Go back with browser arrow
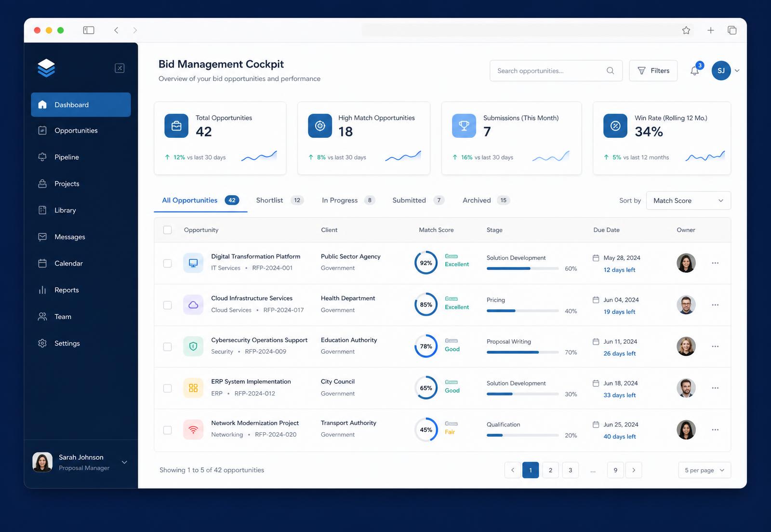Viewport: 771px width, 532px height. (x=116, y=30)
